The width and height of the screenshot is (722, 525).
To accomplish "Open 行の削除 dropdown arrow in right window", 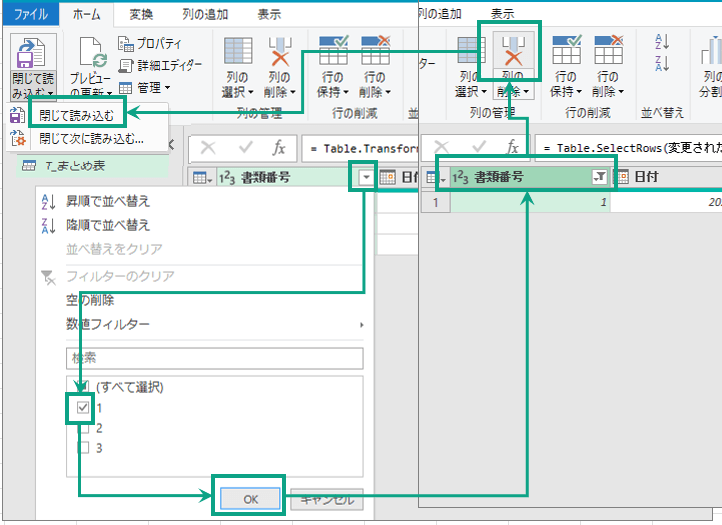I will 621,91.
